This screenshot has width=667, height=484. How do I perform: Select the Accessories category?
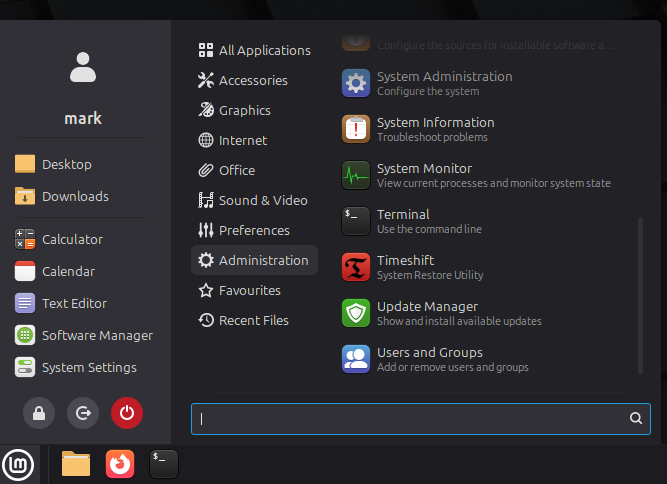(254, 80)
